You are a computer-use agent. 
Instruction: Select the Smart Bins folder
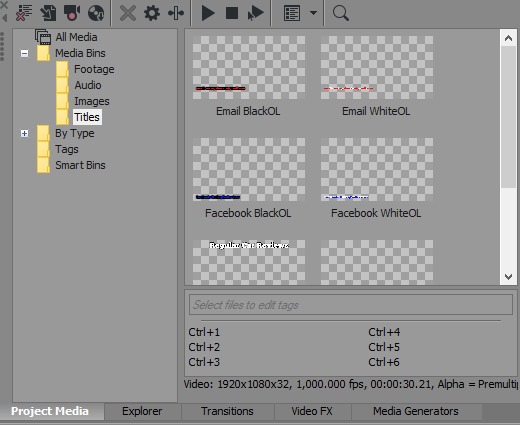pos(80,165)
